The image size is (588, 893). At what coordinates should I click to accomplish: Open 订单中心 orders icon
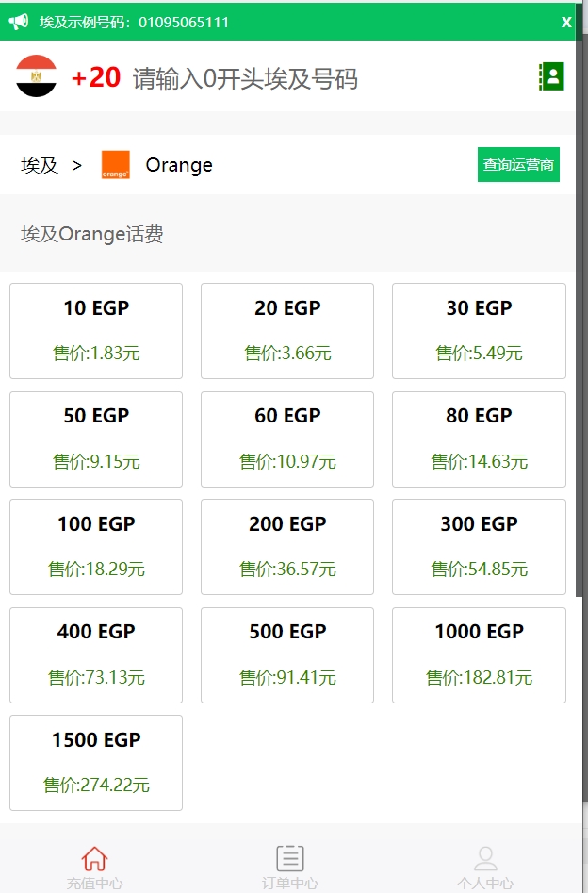click(290, 859)
